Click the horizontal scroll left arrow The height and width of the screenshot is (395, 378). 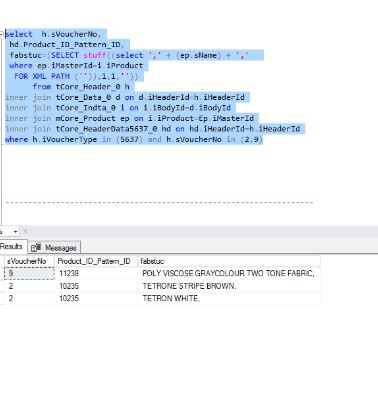pos(25,231)
